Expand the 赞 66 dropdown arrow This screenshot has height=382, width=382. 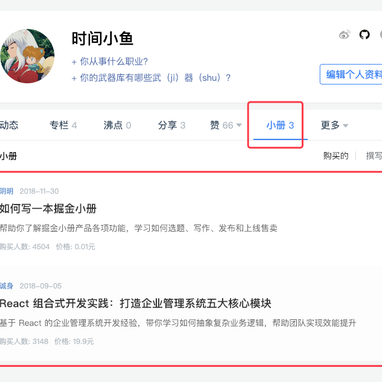point(239,125)
